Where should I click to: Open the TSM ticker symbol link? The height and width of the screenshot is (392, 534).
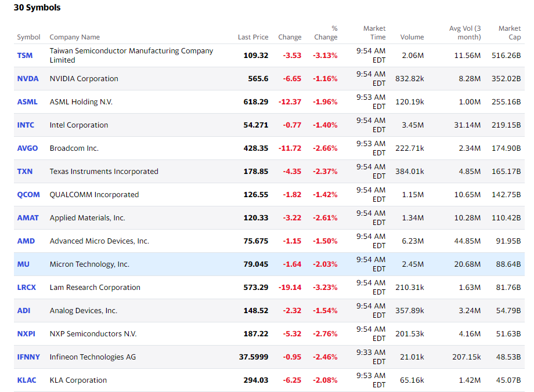click(25, 56)
